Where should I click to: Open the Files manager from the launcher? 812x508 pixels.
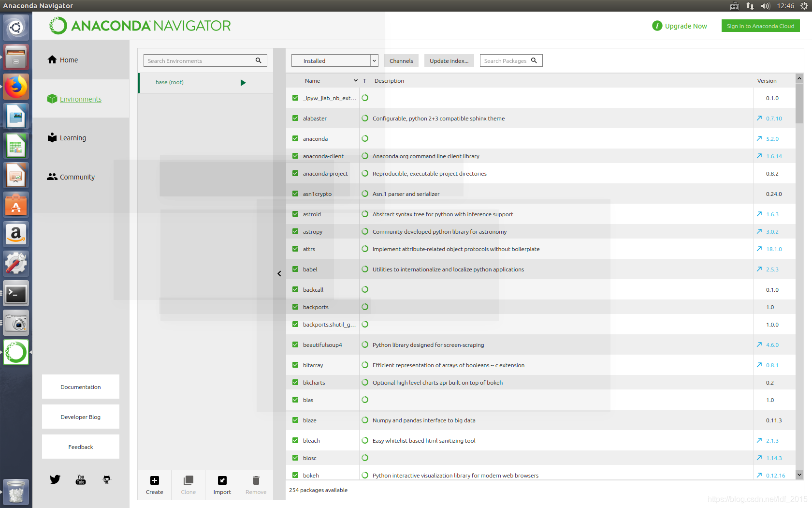[16, 58]
